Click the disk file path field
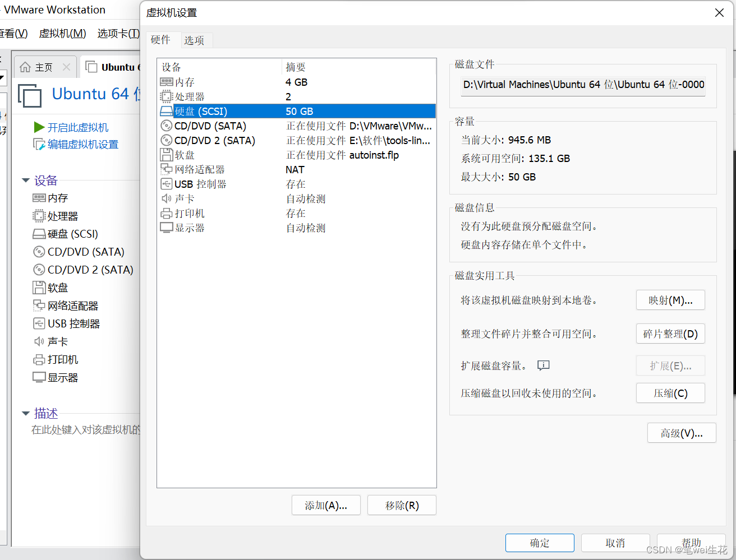This screenshot has height=560, width=736. pos(583,85)
